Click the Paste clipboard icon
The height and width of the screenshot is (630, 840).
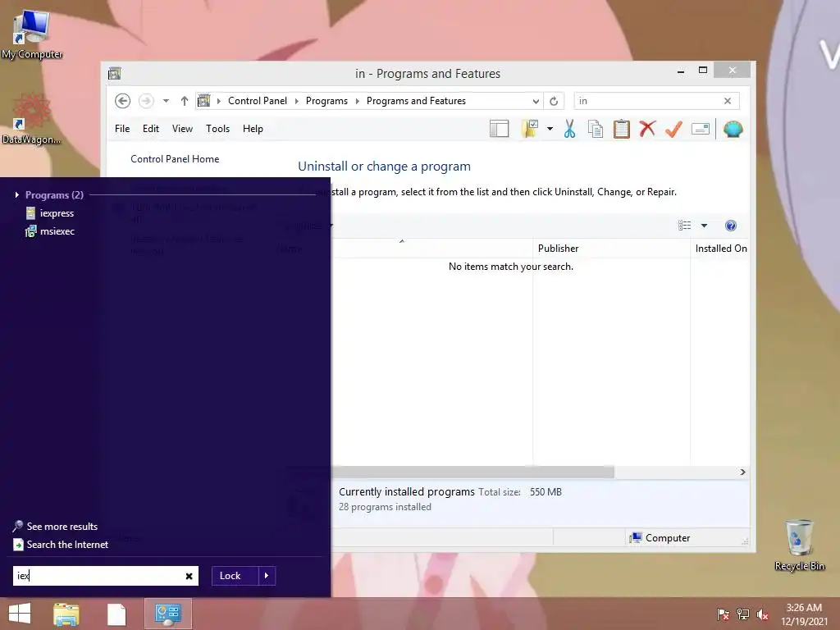point(622,129)
